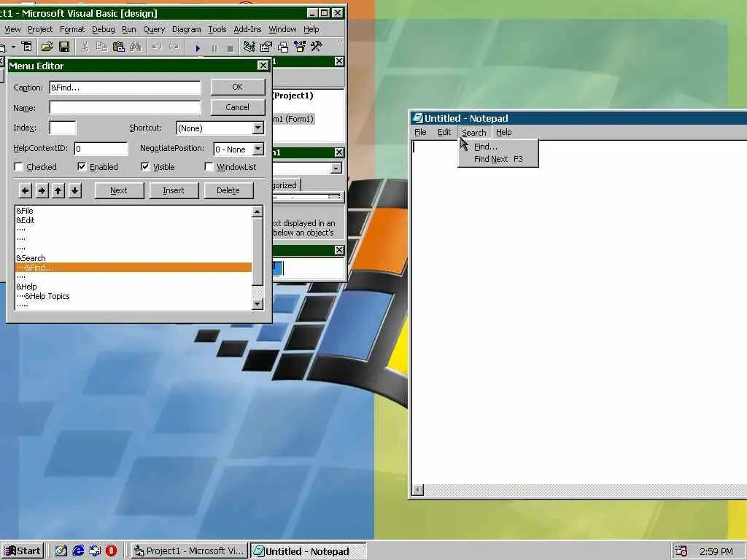
Task: Click the Cut scissors icon
Action: pyautogui.click(x=85, y=47)
